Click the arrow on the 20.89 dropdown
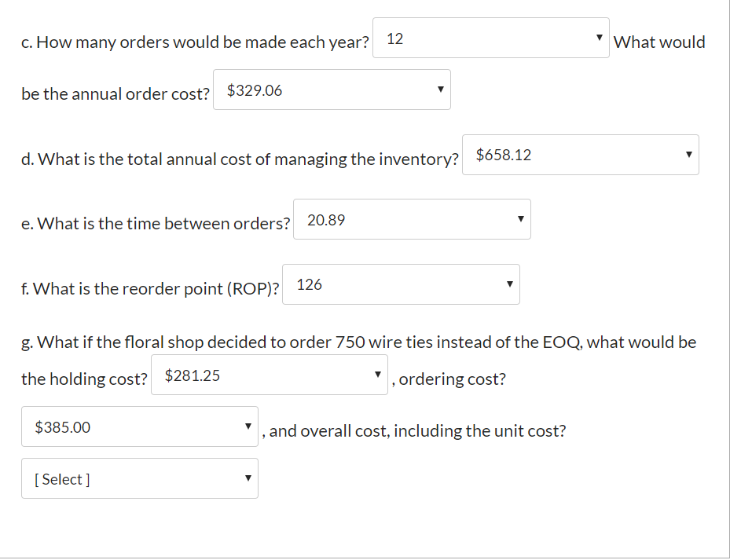 point(520,219)
